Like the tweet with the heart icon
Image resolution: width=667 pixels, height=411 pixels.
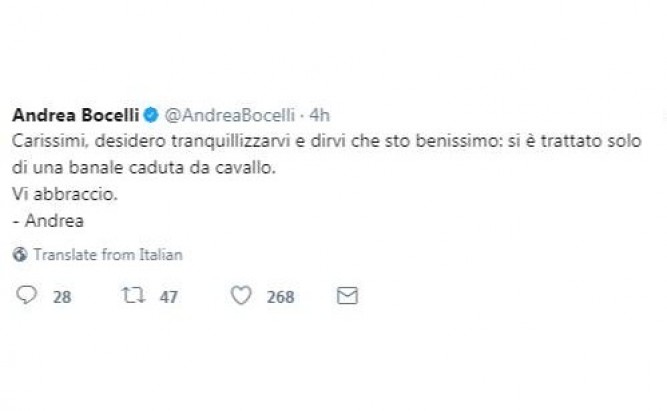click(x=240, y=296)
